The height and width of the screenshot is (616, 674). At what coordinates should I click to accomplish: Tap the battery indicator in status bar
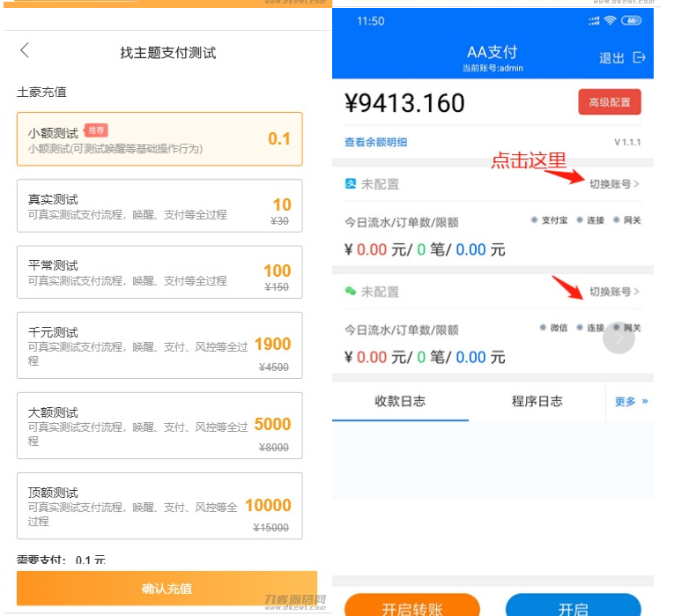pos(631,20)
